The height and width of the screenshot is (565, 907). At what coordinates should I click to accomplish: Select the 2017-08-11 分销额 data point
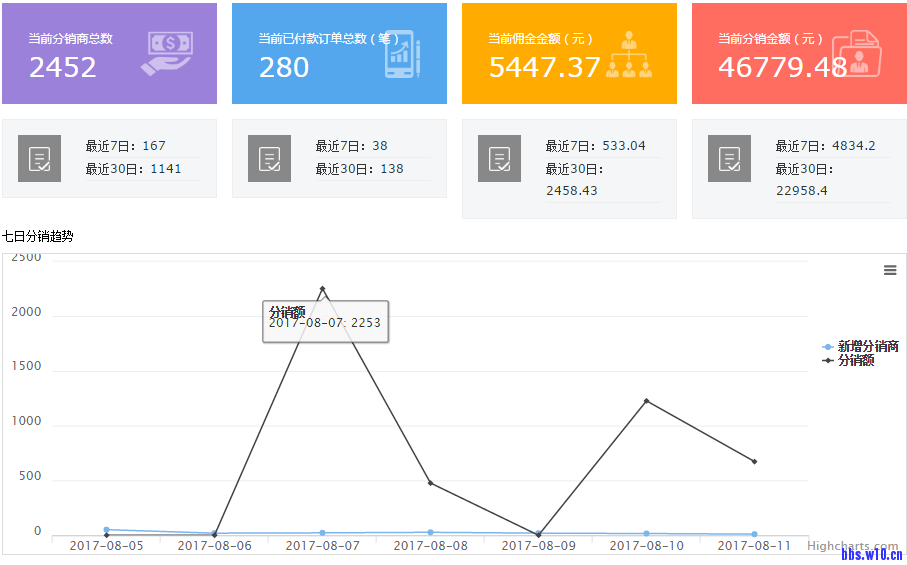(754, 461)
